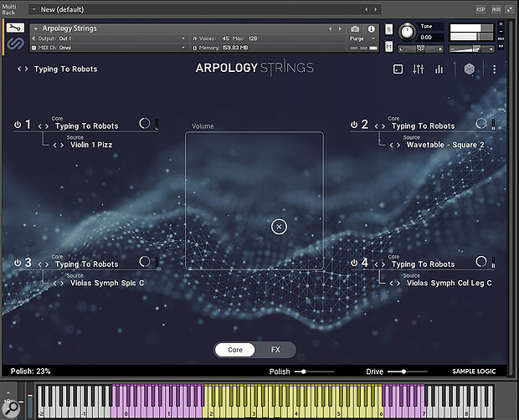Click the Tune knob

[407, 32]
